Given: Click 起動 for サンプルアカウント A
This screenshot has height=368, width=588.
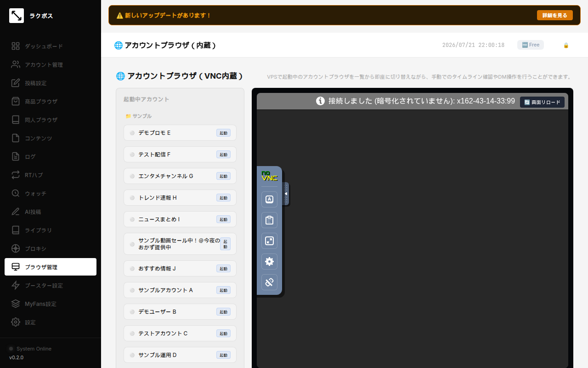Looking at the screenshot, I should coord(224,290).
